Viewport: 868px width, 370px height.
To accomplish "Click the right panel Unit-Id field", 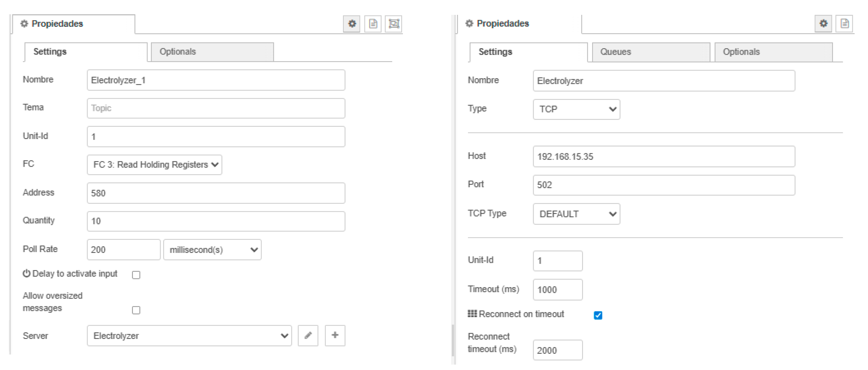I will [558, 261].
